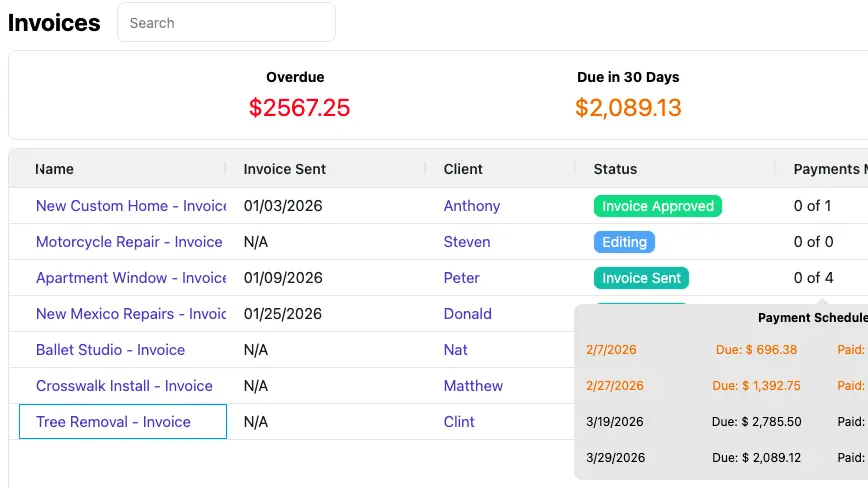Screen dimensions: 868x488
Task: Open the Ballet Studio invoice
Action: tap(110, 350)
